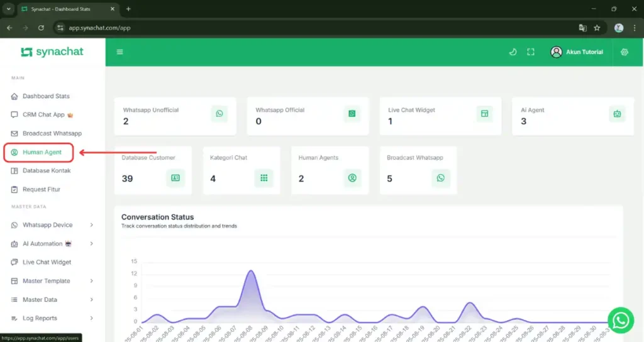The height and width of the screenshot is (342, 644).
Task: Click Human Agent user icon in sidebar
Action: pos(14,152)
